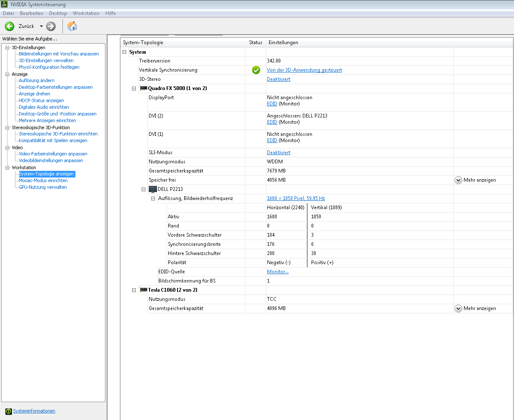The width and height of the screenshot is (514, 420).
Task: Click the green vertical sync status checkmark
Action: click(256, 70)
